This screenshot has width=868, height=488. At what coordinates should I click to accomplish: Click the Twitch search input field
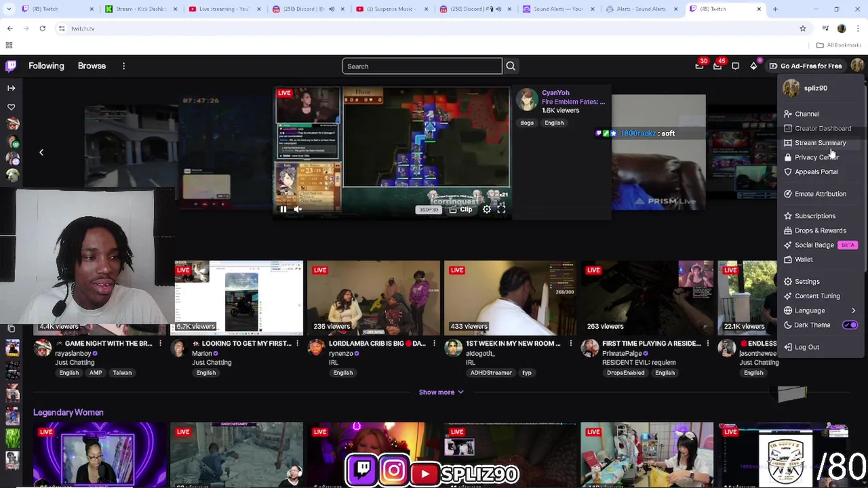click(x=422, y=66)
